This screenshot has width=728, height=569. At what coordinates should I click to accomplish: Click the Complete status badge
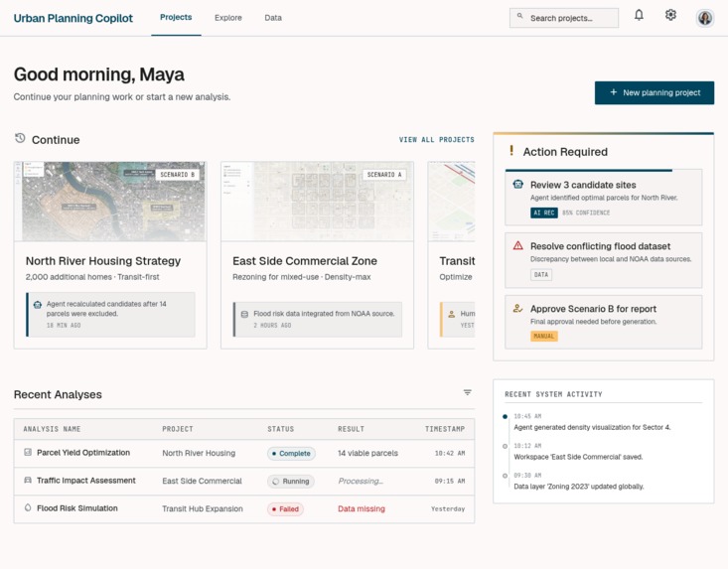pos(291,454)
